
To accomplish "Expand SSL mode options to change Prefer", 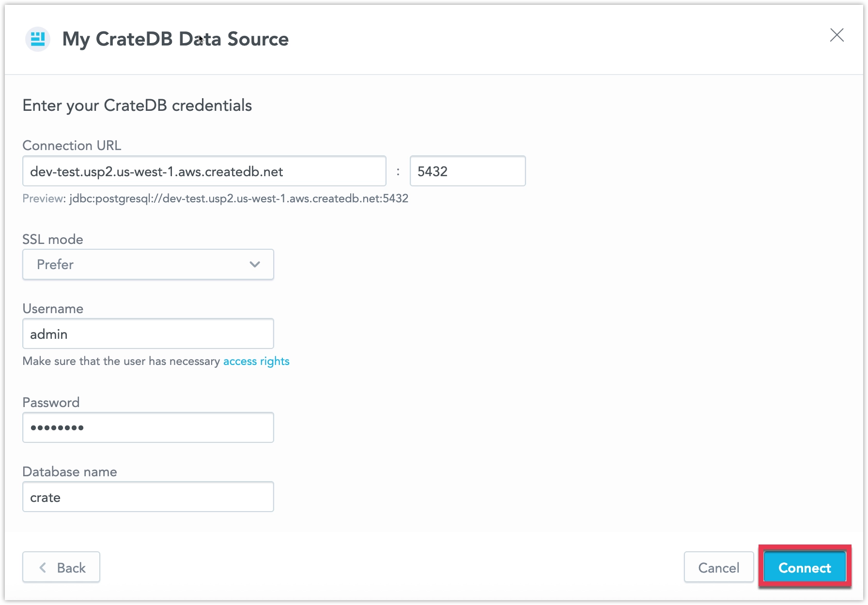I will (148, 264).
